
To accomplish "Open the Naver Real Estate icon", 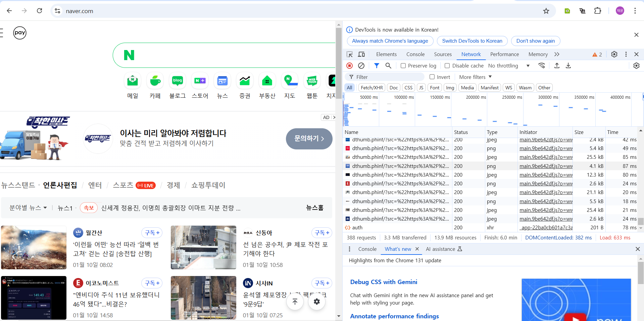I will (267, 81).
